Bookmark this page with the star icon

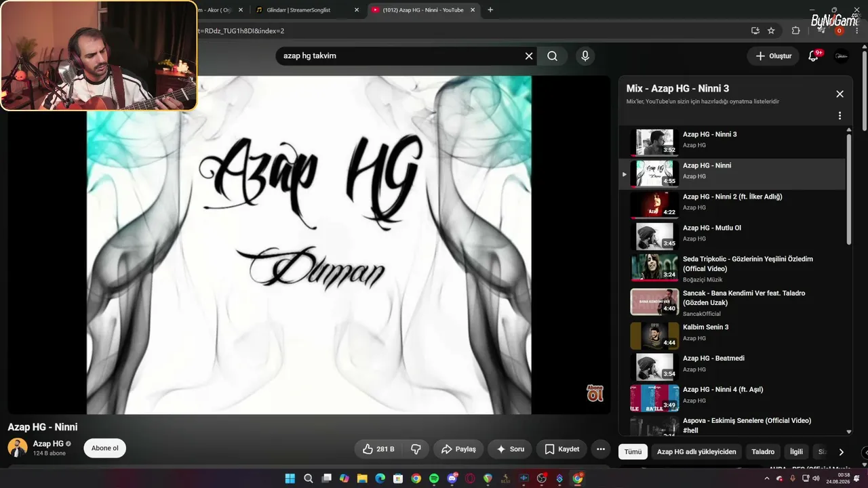(771, 30)
